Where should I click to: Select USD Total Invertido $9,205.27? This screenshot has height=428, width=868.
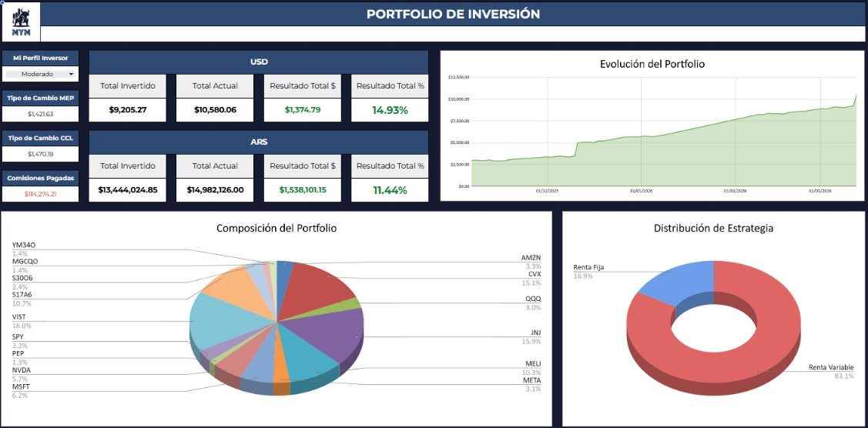(128, 110)
